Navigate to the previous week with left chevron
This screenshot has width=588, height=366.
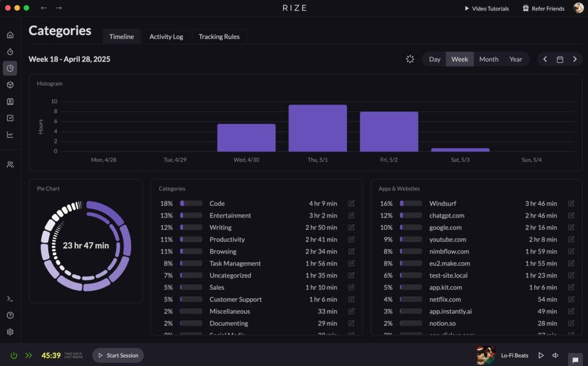545,59
